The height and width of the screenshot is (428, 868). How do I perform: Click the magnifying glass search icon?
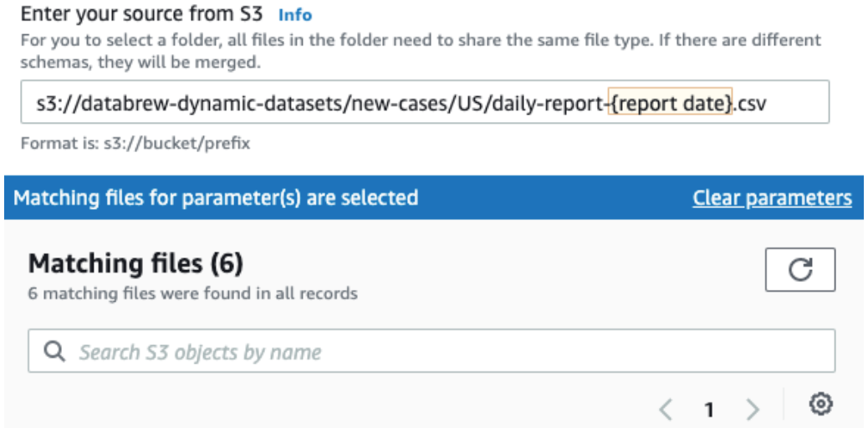pyautogui.click(x=55, y=351)
